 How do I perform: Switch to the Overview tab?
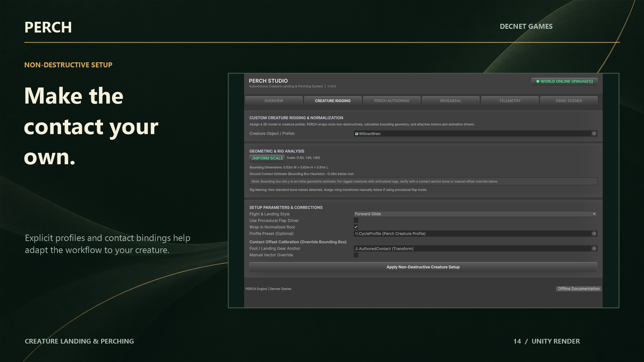274,101
